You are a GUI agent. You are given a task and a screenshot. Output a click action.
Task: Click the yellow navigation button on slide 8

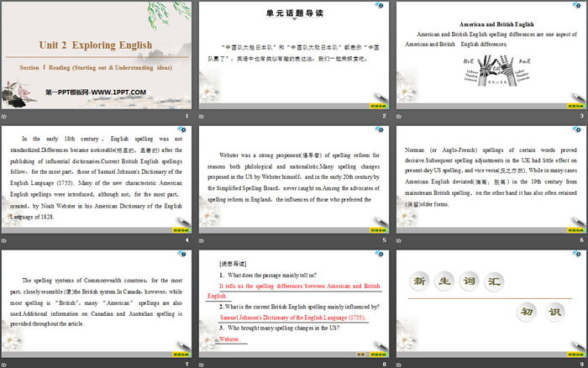378,355
